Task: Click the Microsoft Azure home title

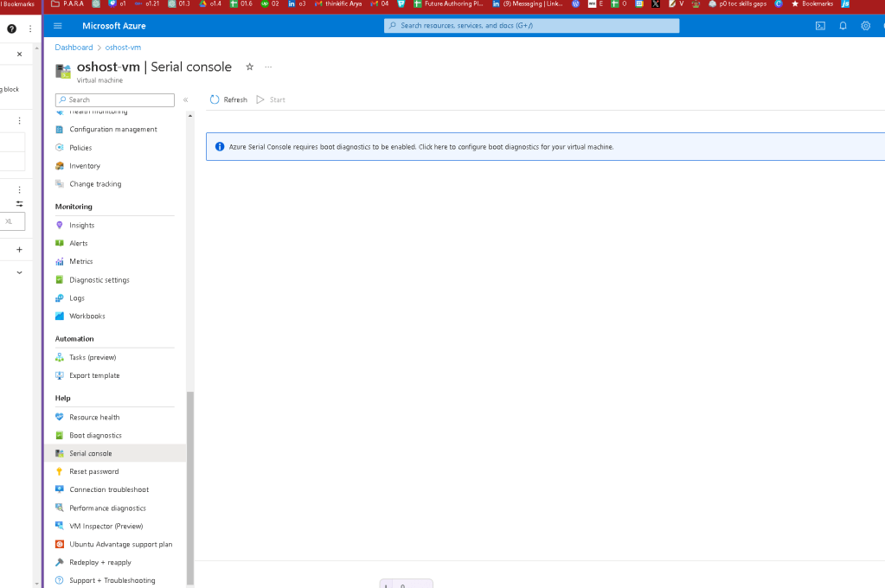Action: click(x=114, y=26)
